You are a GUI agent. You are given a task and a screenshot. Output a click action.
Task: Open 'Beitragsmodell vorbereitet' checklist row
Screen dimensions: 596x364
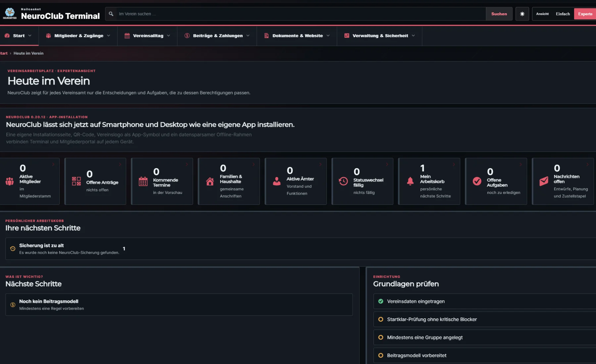tap(485, 355)
